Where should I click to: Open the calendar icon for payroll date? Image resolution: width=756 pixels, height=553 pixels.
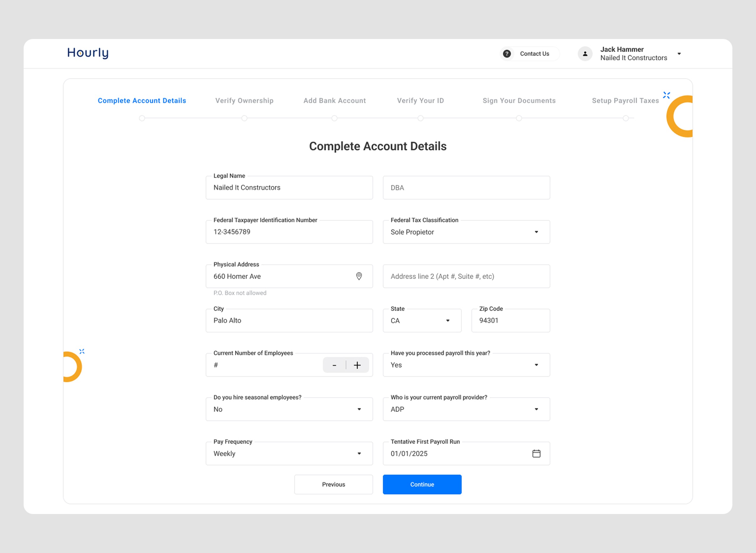(536, 453)
